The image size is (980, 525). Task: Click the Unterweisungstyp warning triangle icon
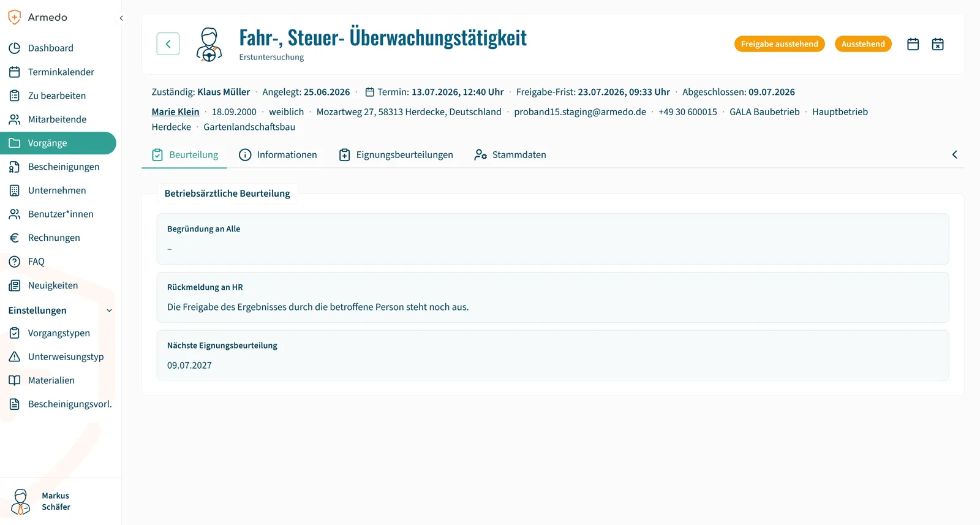tap(15, 357)
